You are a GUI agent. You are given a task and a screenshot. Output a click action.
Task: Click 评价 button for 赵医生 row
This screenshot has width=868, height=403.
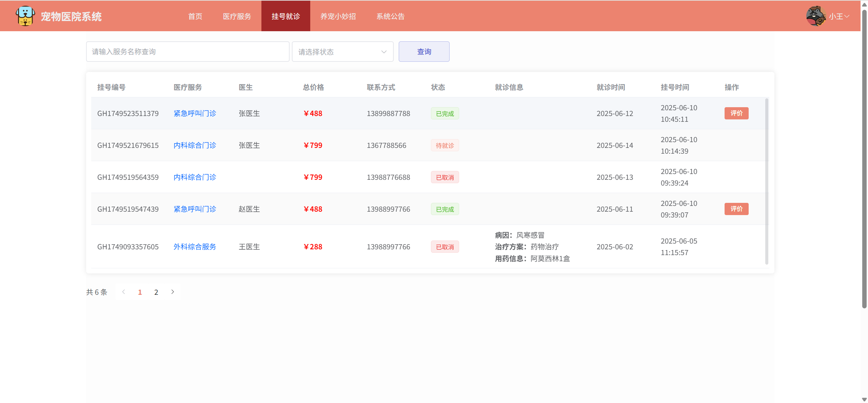pyautogui.click(x=736, y=209)
